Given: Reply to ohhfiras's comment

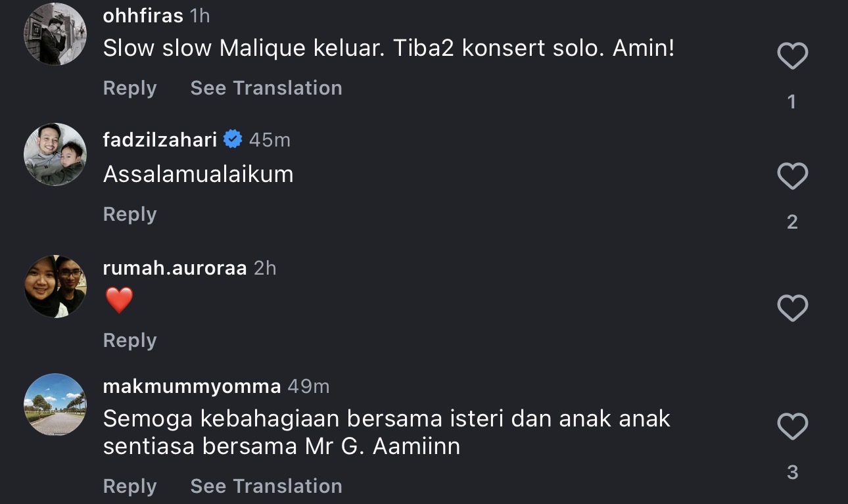Looking at the screenshot, I should (x=130, y=88).
